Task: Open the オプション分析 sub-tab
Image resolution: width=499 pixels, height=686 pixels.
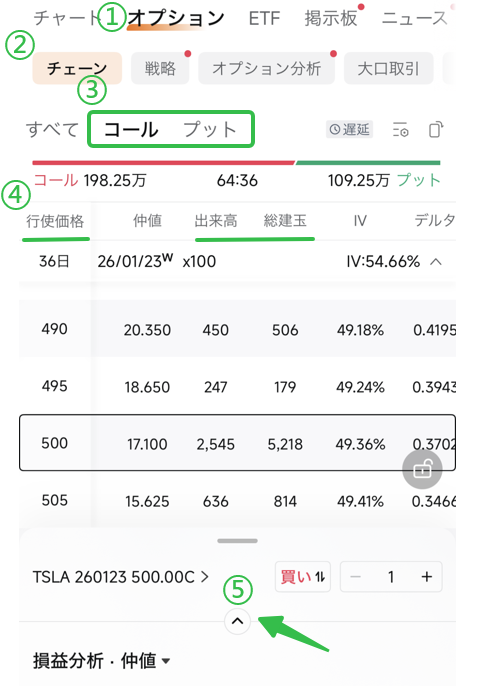Action: point(266,68)
